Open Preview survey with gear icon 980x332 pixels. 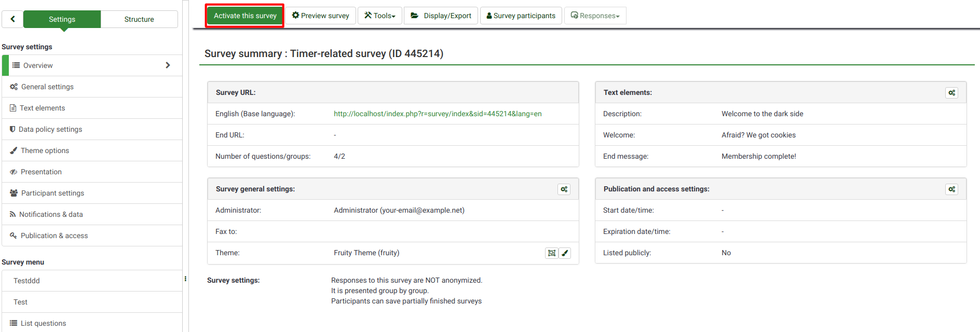[320, 16]
